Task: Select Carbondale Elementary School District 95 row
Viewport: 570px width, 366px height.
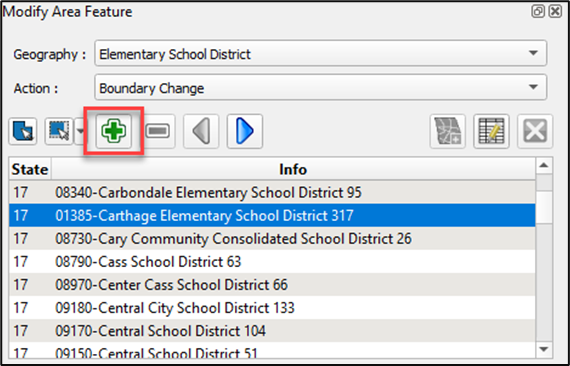Action: [272, 192]
